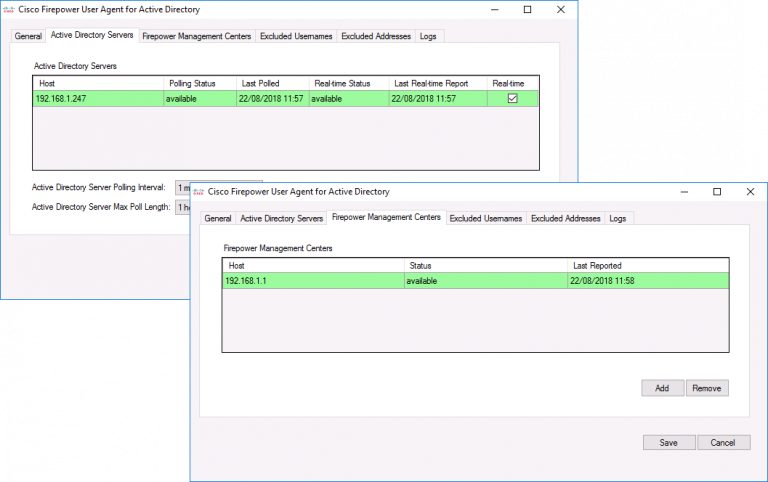Click the Remove button
The width and height of the screenshot is (768, 482).
pyautogui.click(x=707, y=388)
